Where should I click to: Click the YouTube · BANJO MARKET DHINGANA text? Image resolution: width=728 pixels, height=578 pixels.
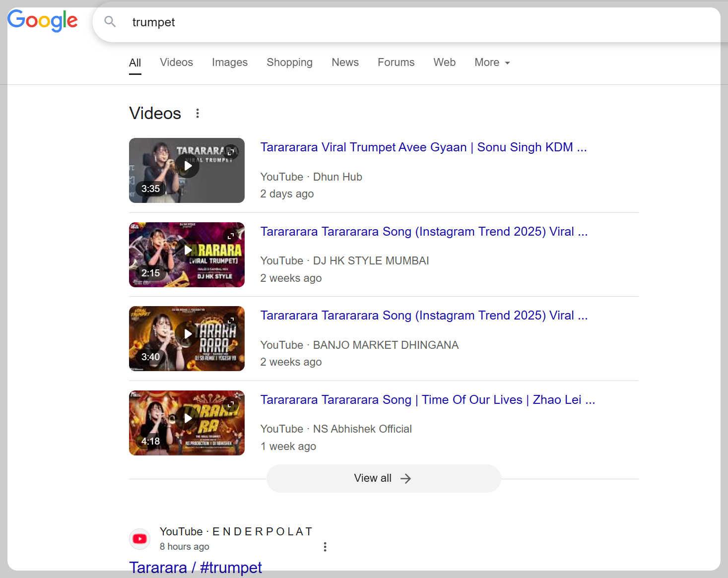tap(359, 345)
